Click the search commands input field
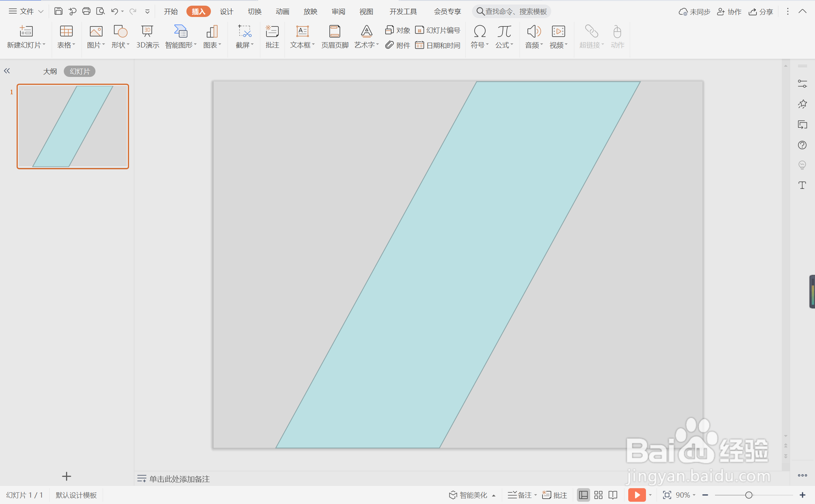Screen dimensions: 815x504 [x=512, y=12]
